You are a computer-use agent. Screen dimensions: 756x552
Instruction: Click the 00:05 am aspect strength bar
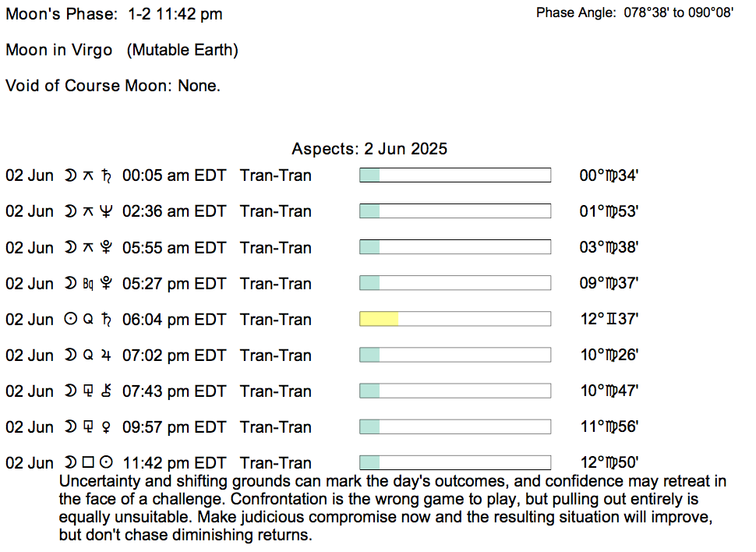pyautogui.click(x=454, y=175)
